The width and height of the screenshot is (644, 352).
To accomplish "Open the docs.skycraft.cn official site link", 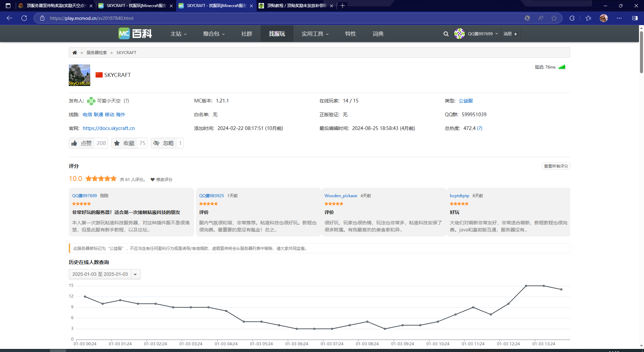I will [x=109, y=128].
